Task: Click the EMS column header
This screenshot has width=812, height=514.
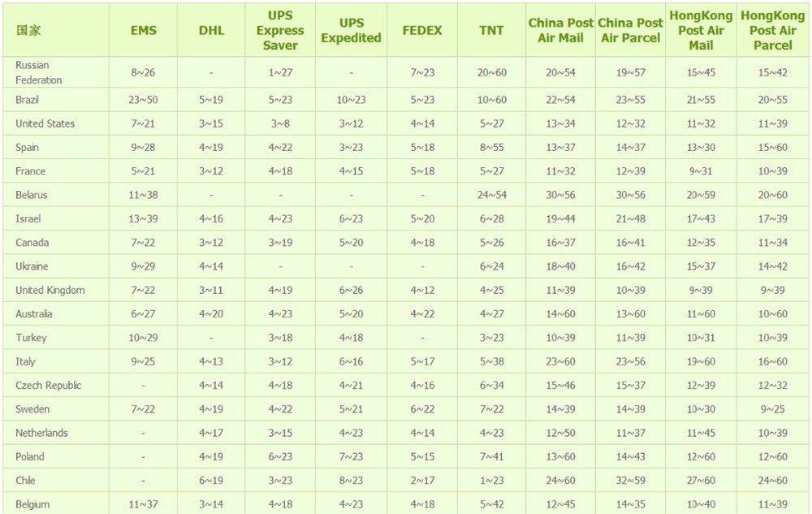Action: click(x=143, y=31)
